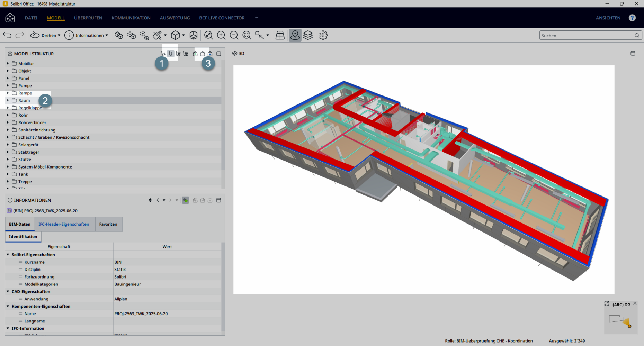Expand the floor plan minimap arrows icon
This screenshot has height=346, width=644.
[x=607, y=303]
